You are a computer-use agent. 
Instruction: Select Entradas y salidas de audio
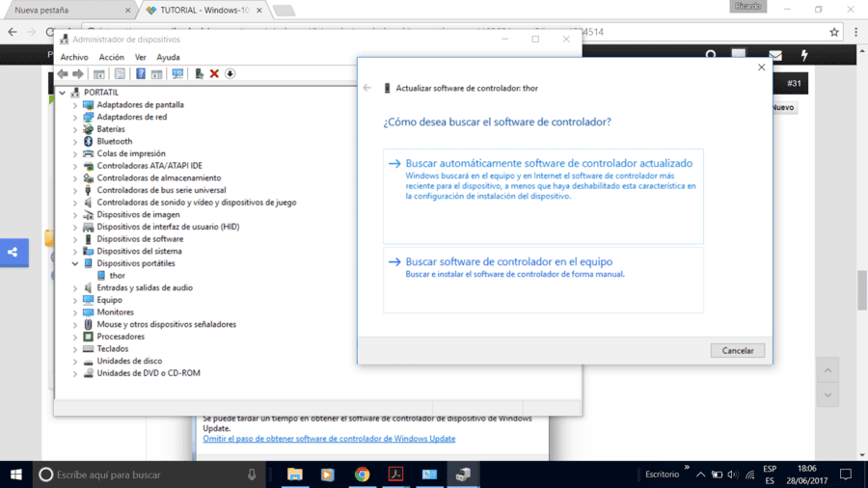pos(145,287)
